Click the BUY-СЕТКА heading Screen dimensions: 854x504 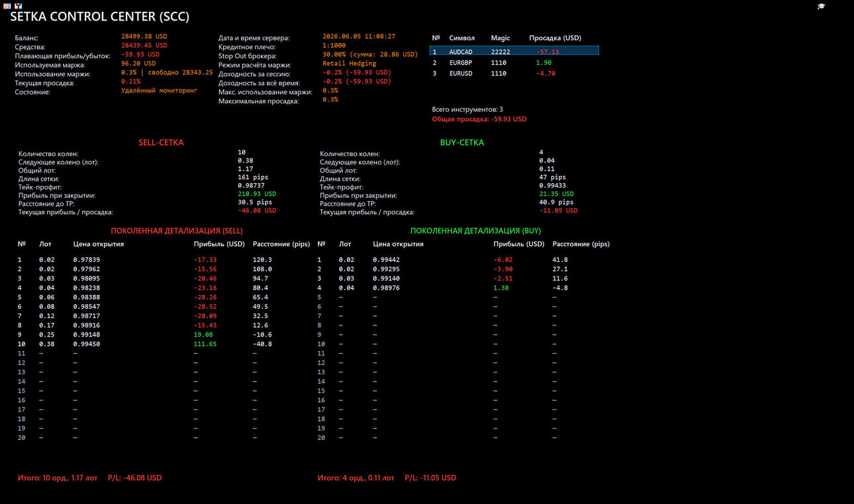[x=462, y=142]
